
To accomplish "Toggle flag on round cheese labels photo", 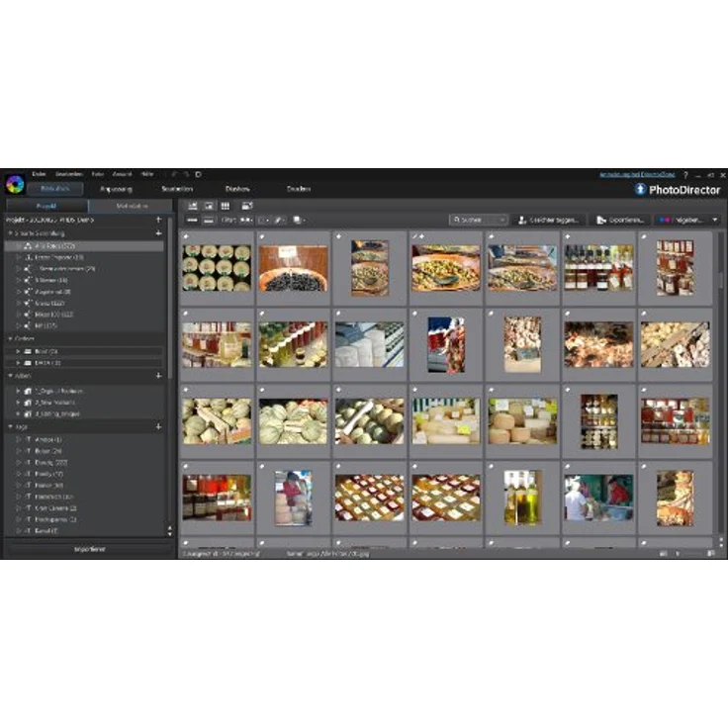I will (x=186, y=236).
